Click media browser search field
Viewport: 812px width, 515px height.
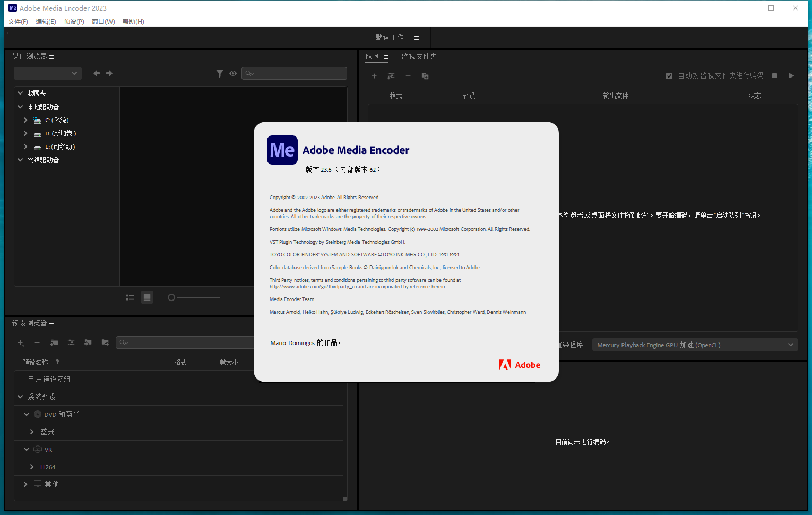(x=295, y=73)
